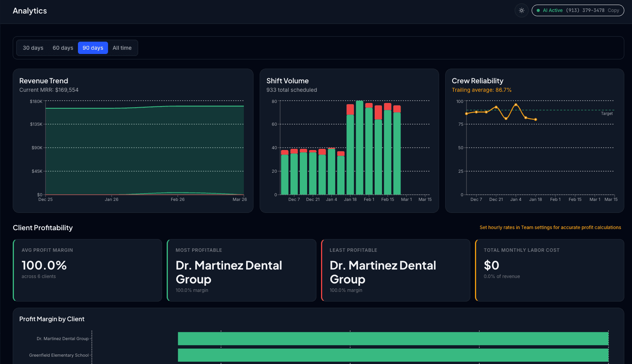Toggle the theme with the sun icon

(521, 10)
